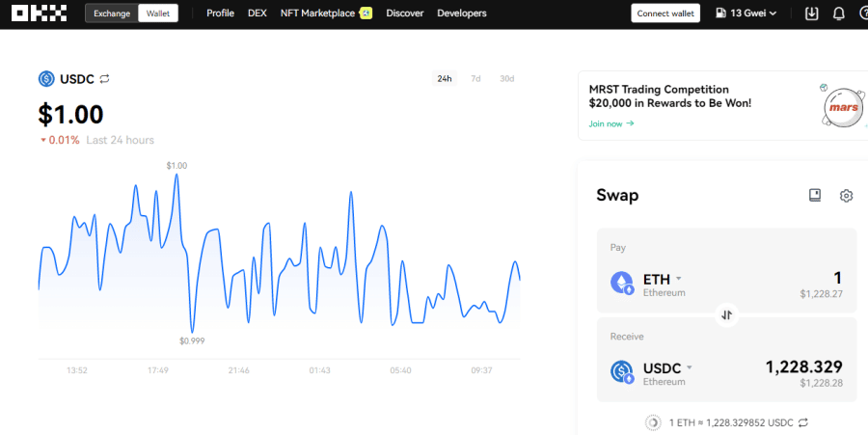Open the USDC token selector dropdown
The width and height of the screenshot is (868, 435).
pyautogui.click(x=667, y=368)
